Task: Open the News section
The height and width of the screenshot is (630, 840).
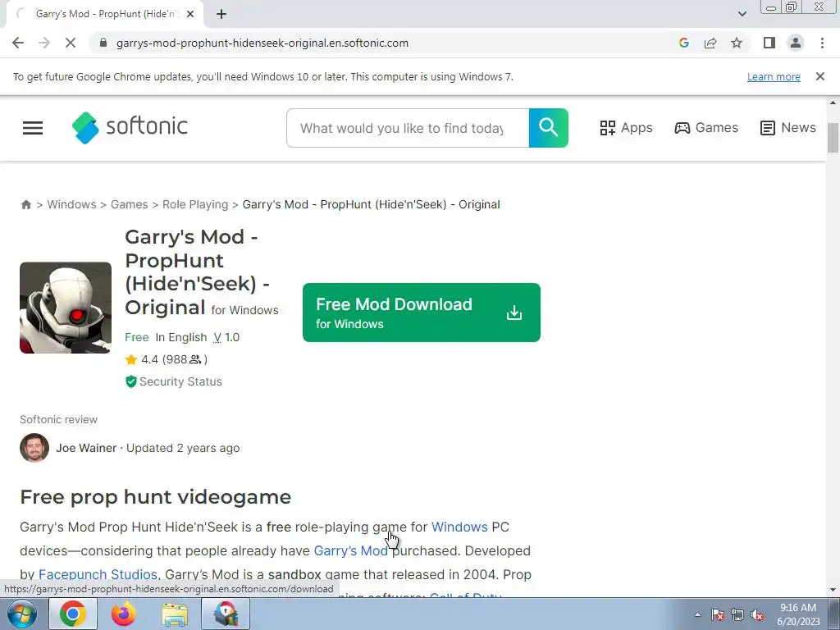Action: [x=788, y=128]
